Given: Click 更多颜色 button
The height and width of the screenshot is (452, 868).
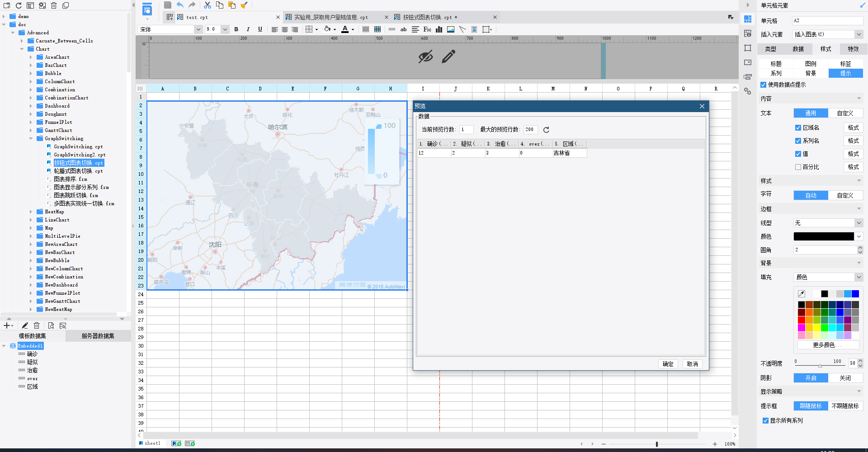Looking at the screenshot, I should pos(827,345).
